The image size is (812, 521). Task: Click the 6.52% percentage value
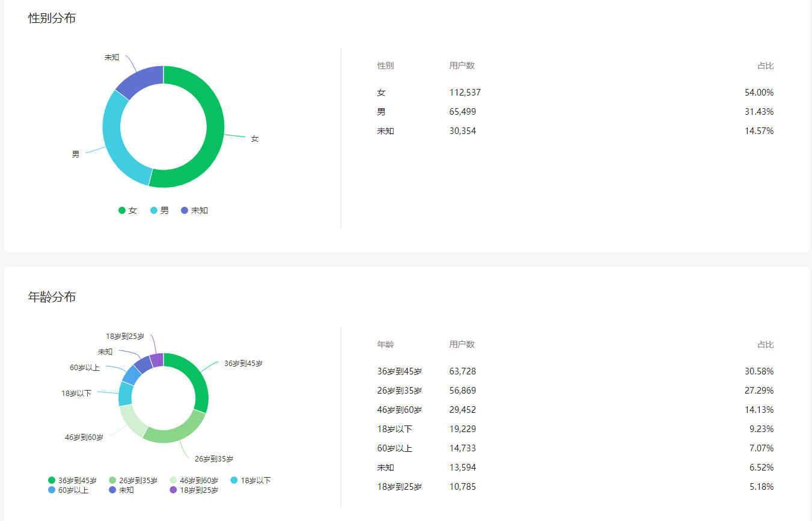tap(762, 468)
